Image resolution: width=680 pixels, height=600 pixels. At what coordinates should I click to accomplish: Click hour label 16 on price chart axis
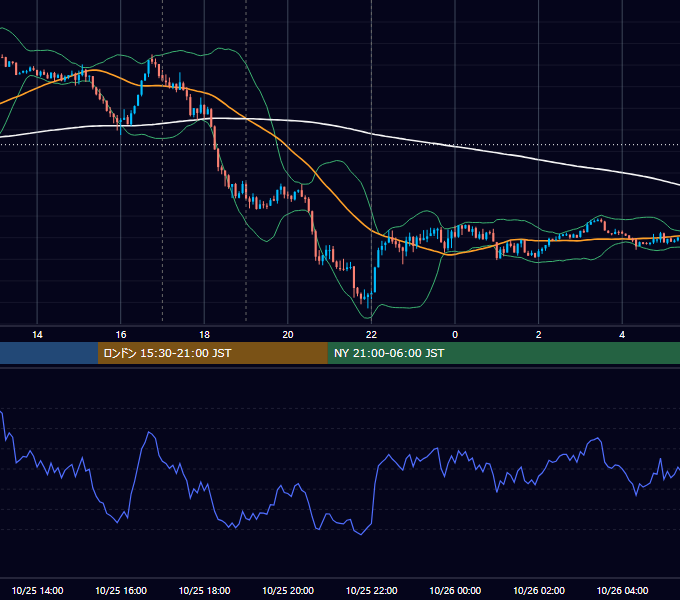121,335
